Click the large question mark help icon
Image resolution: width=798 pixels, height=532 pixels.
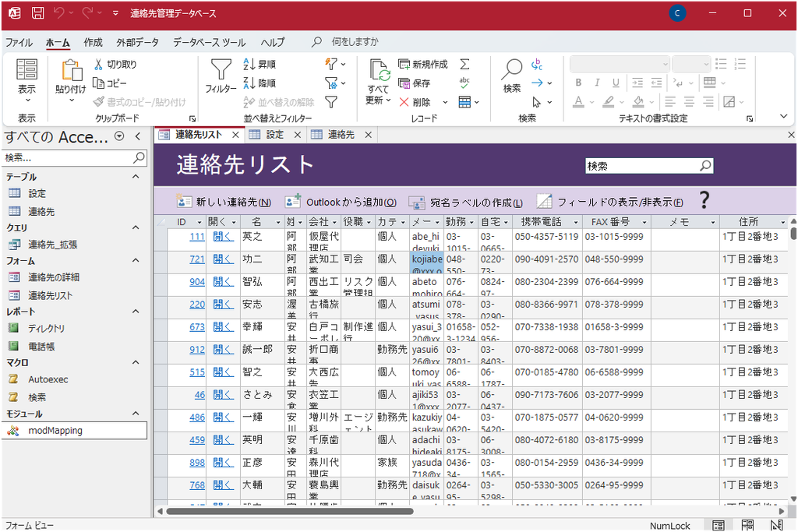pyautogui.click(x=704, y=201)
